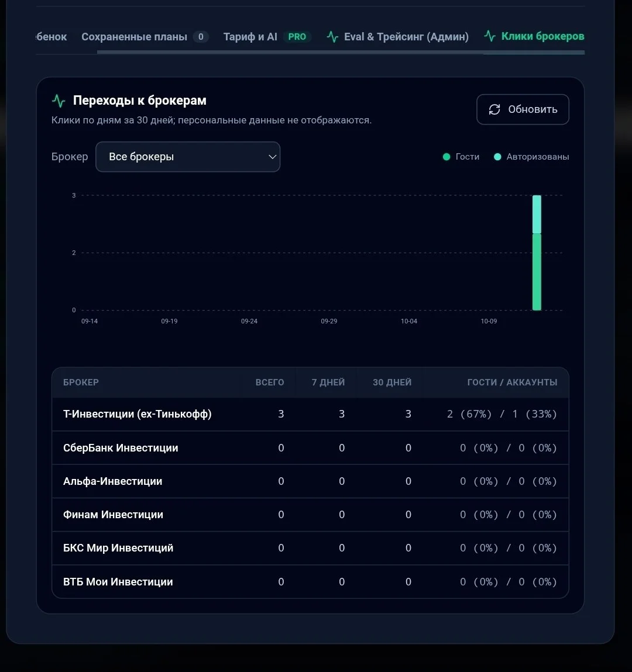
Task: Toggle the Авторизованы legend series
Action: pos(532,157)
